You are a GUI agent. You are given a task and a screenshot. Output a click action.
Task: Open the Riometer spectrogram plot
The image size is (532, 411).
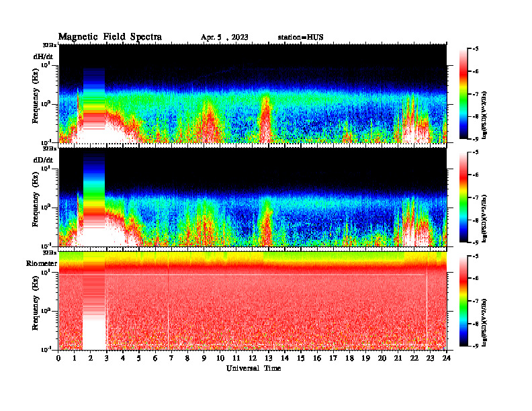pyautogui.click(x=253, y=301)
